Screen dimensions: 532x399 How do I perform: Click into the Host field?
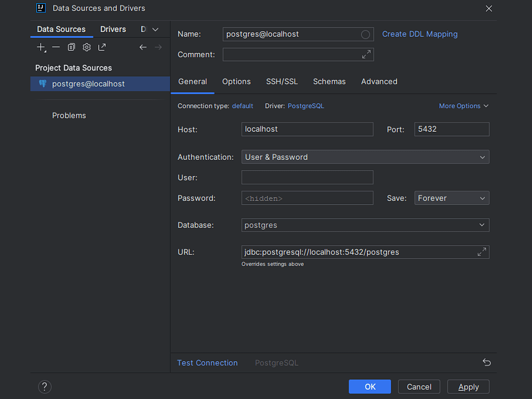(307, 129)
